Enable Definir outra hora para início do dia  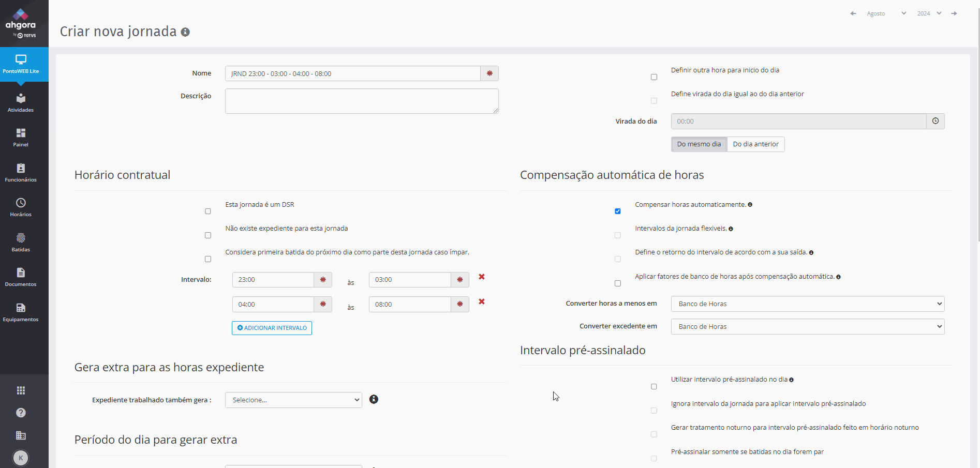click(x=654, y=77)
